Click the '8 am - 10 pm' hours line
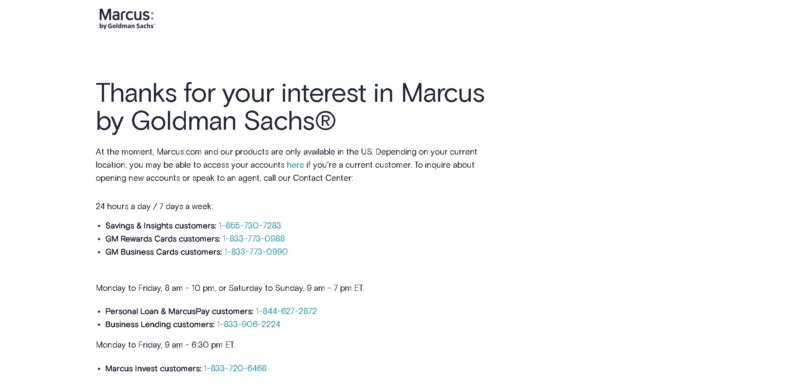 click(230, 288)
